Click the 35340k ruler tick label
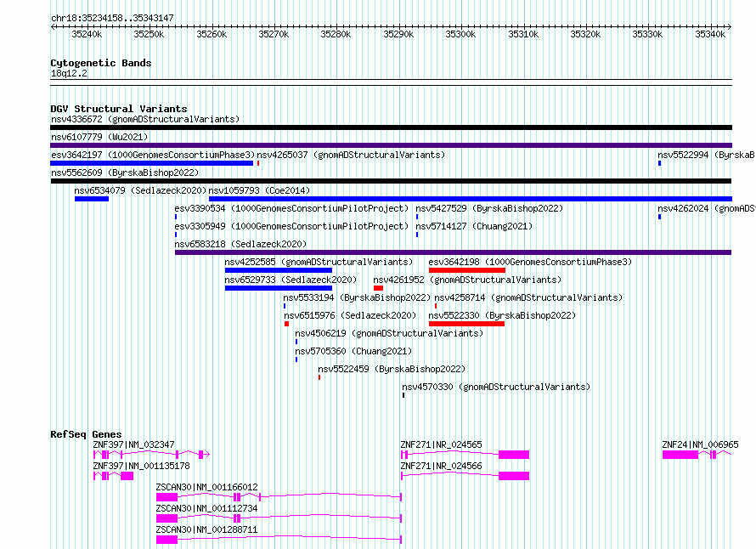Image resolution: width=756 pixels, height=549 pixels. coord(710,34)
